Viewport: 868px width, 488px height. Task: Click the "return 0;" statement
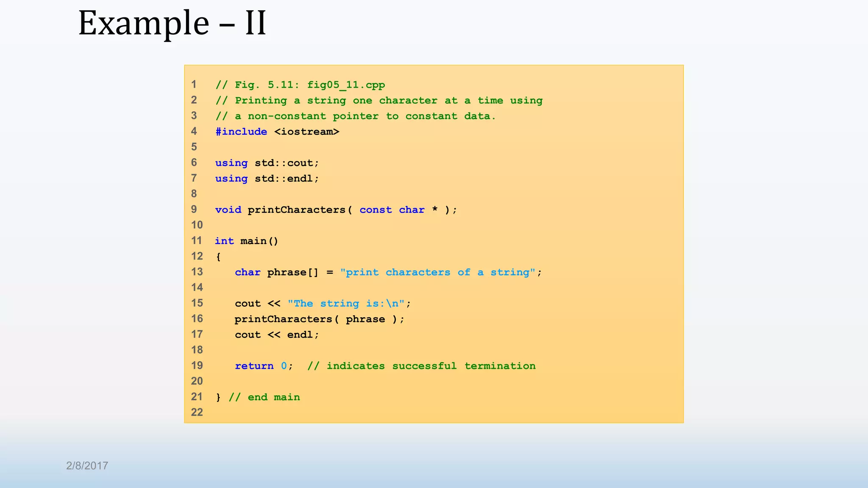[x=264, y=366]
